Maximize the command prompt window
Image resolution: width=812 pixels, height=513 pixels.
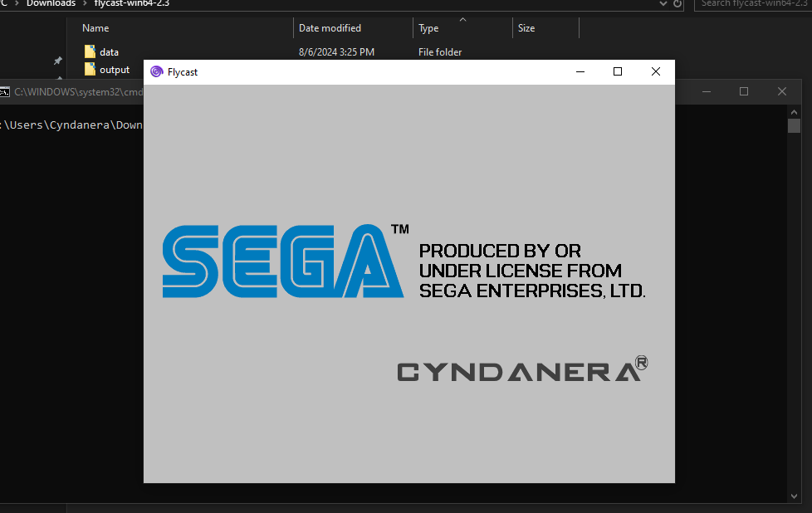coord(744,91)
